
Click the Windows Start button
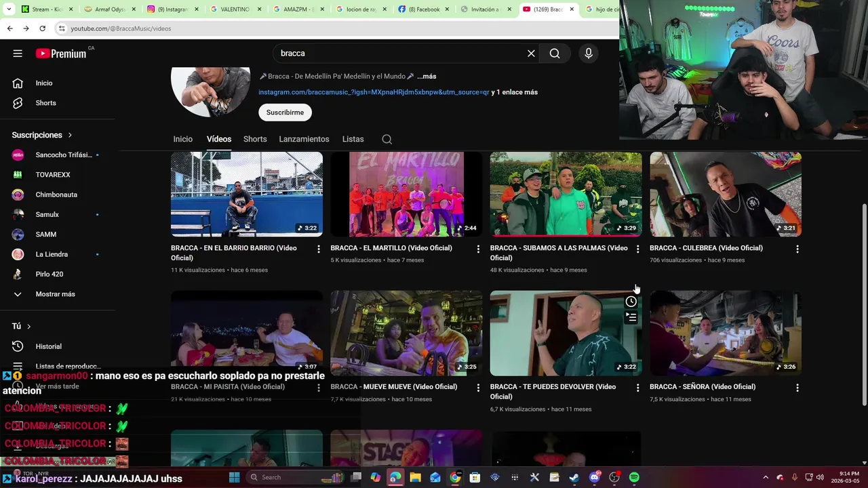(x=234, y=477)
